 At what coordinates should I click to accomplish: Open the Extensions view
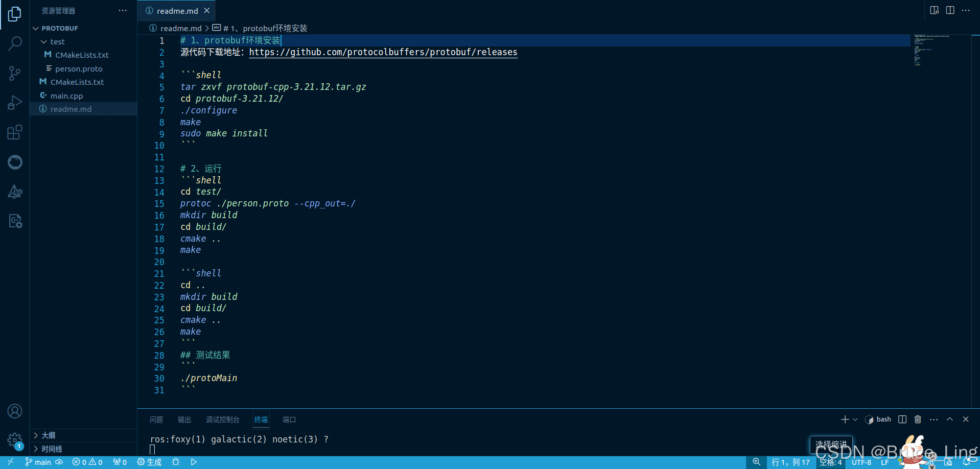(15, 132)
